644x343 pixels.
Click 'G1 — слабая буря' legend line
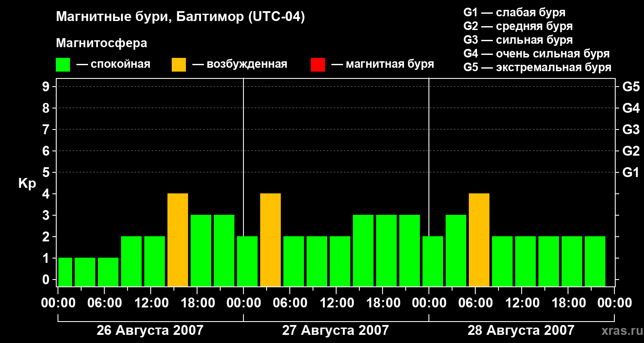[514, 12]
